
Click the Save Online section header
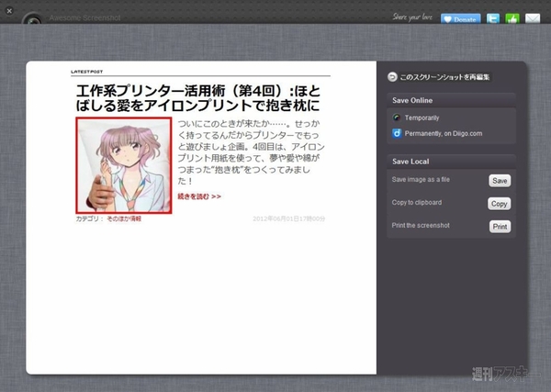451,100
